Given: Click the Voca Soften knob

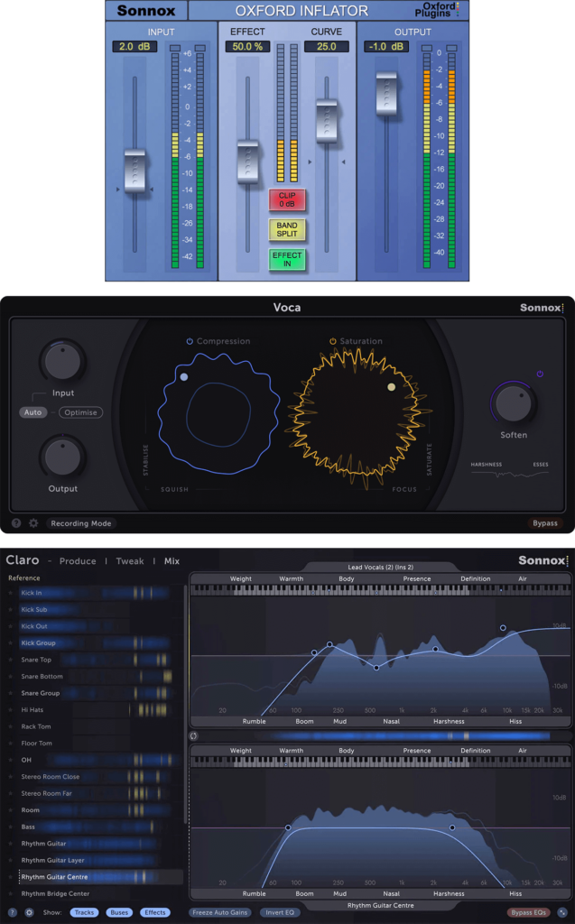Looking at the screenshot, I should 514,403.
